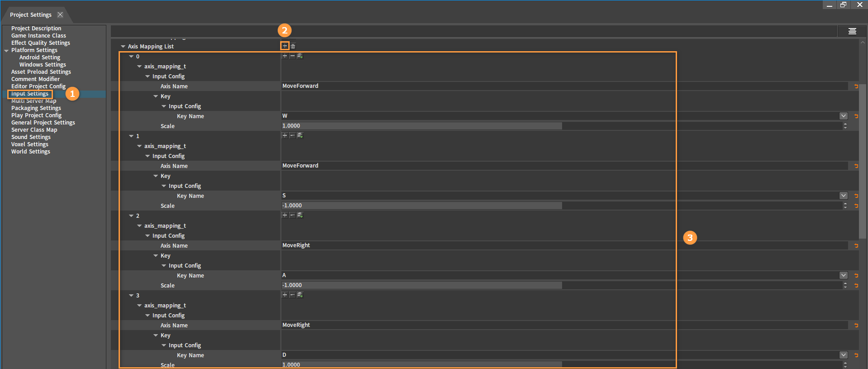868x369 pixels.
Task: Select Sound Settings in the sidebar
Action: (x=31, y=137)
